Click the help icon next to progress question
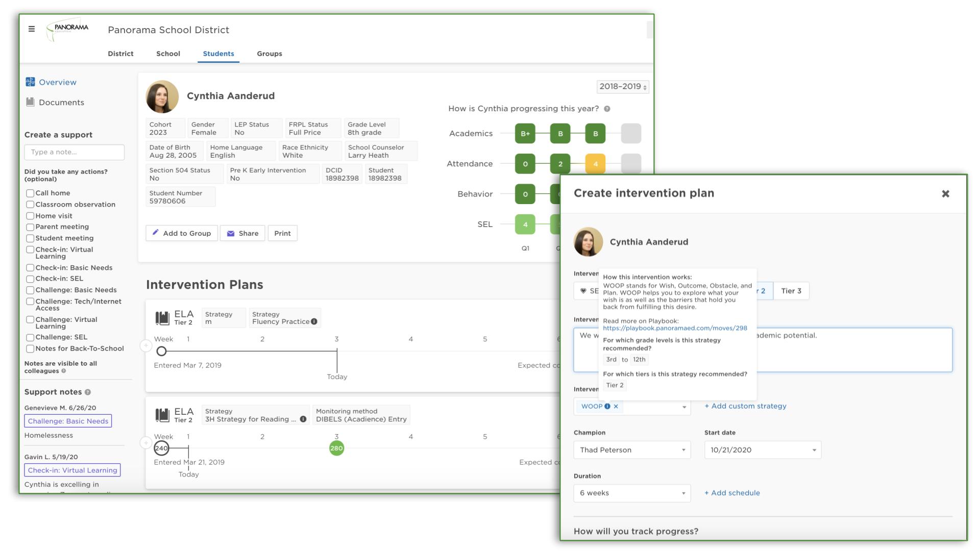The image size is (980, 551). coord(606,108)
